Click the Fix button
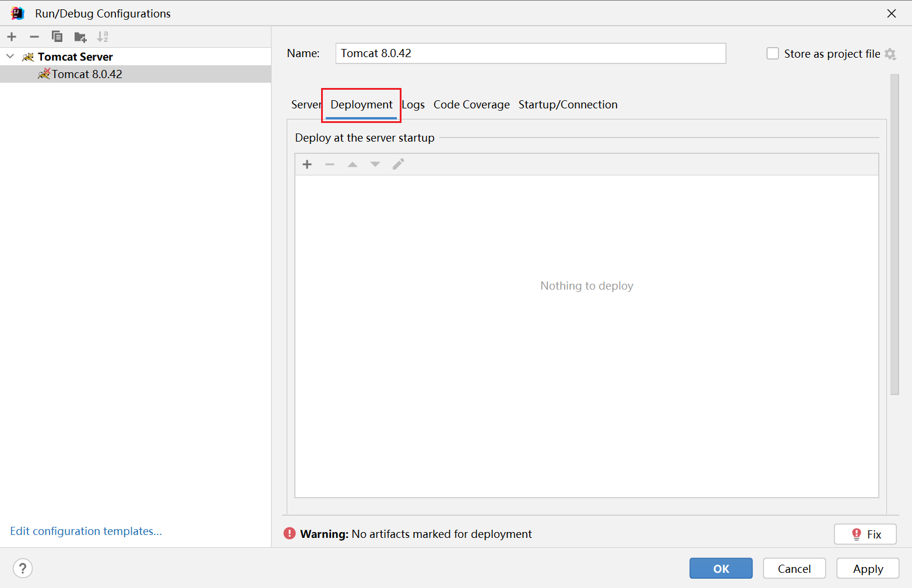The image size is (912, 588). point(865,534)
